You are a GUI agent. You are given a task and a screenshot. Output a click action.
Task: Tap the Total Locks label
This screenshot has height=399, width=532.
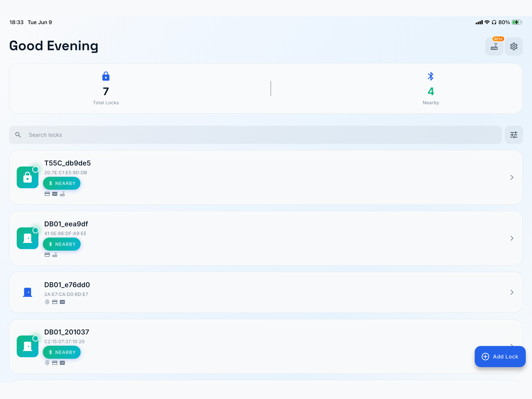pos(106,103)
